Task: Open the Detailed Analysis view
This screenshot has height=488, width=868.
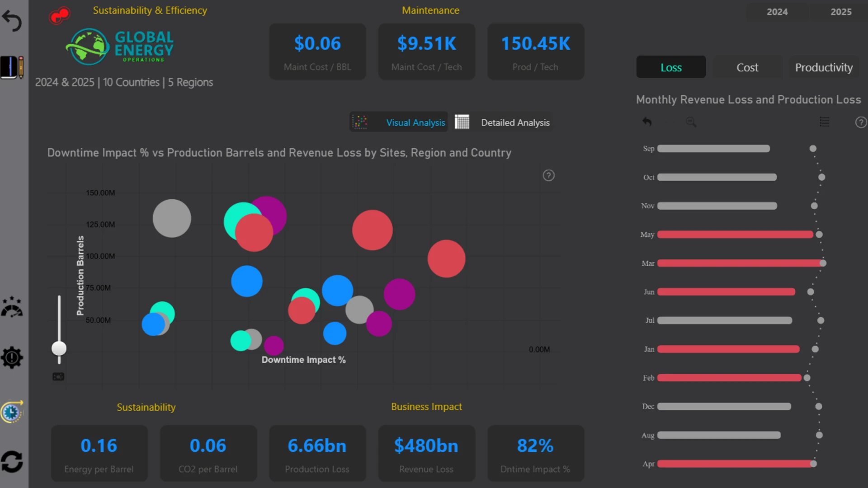Action: [x=503, y=122]
